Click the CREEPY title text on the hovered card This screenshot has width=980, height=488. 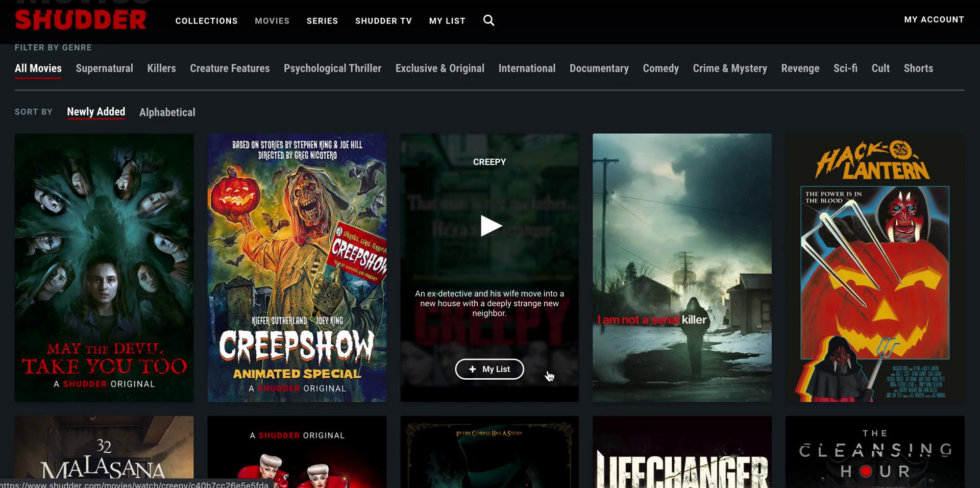[489, 162]
